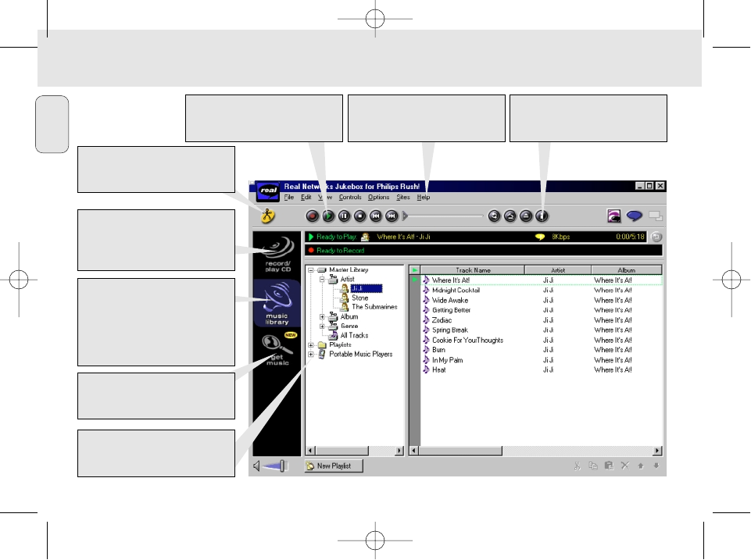The image size is (751, 560).
Task: Select The Submarines in the library tree
Action: [374, 307]
